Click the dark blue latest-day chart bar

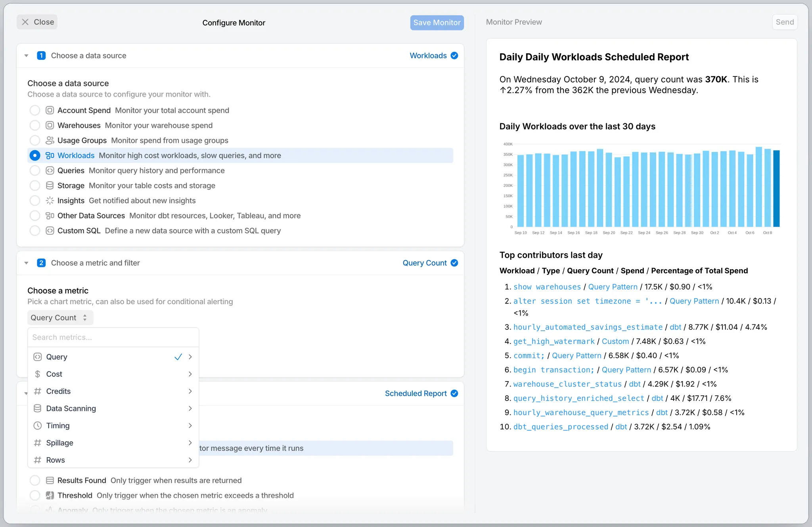click(x=776, y=188)
